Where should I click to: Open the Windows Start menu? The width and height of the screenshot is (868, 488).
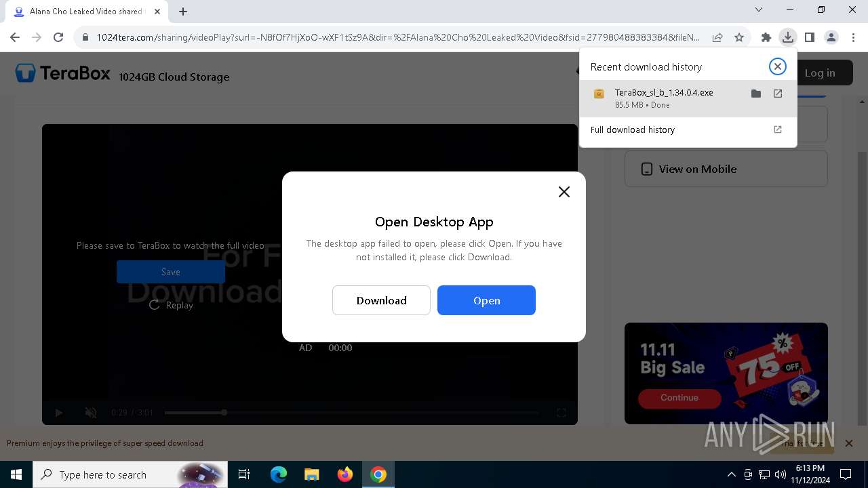[16, 474]
